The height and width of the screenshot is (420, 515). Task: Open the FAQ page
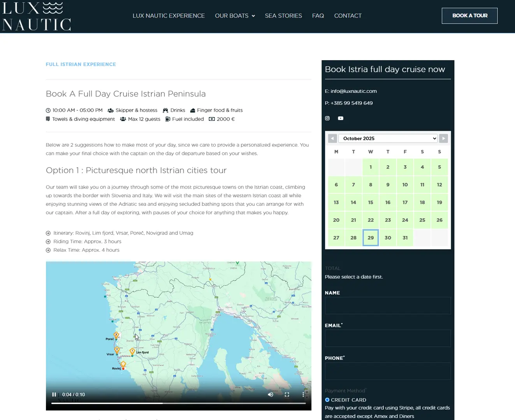point(318,16)
